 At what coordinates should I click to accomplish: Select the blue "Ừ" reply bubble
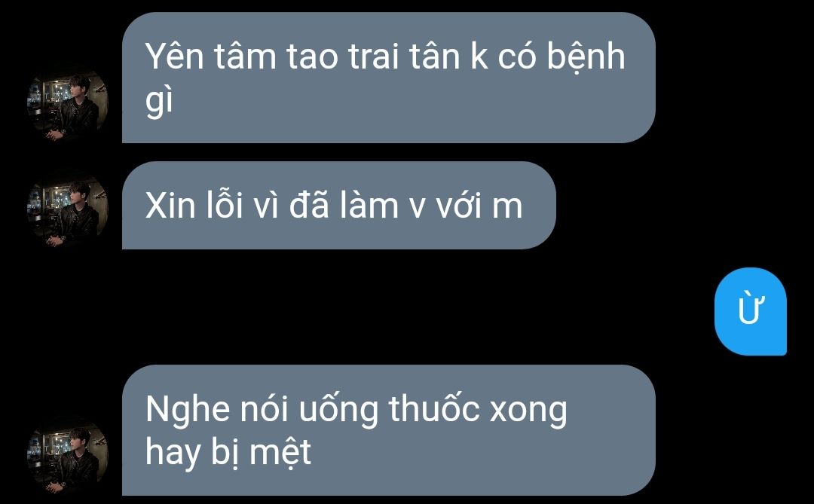(750, 311)
